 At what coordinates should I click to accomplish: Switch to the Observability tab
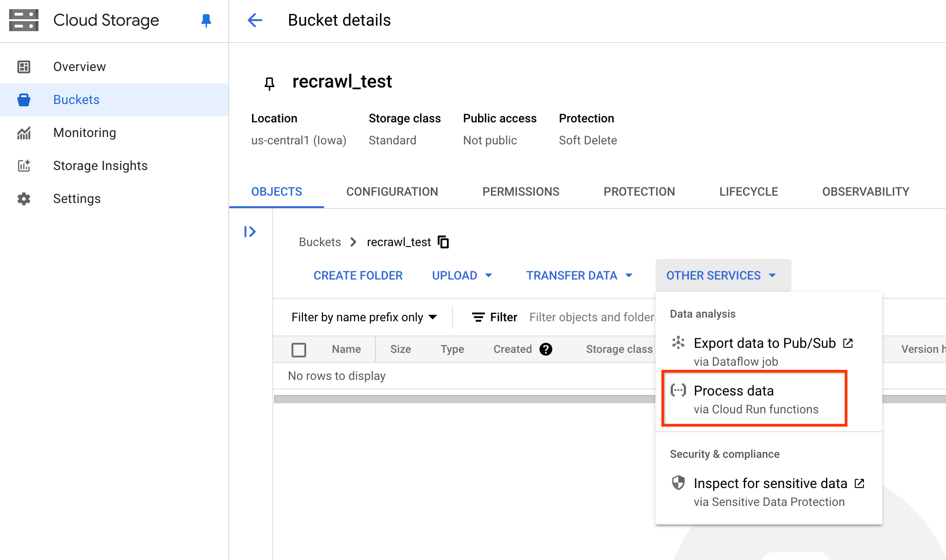coord(866,192)
